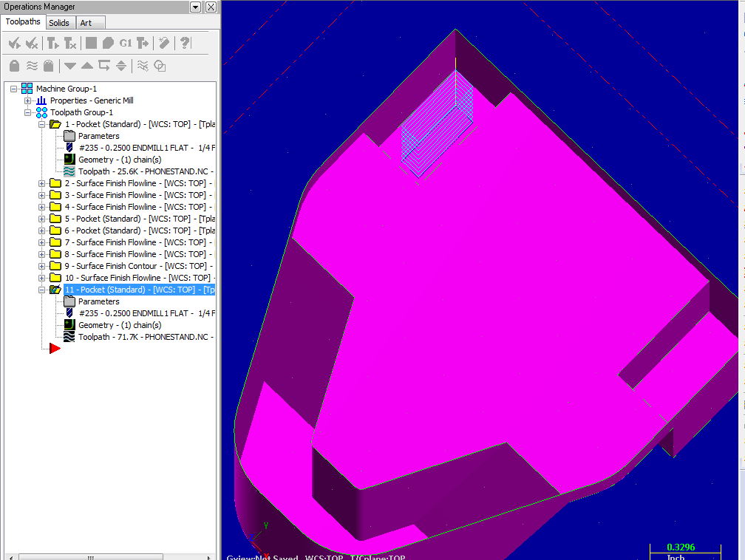Click Regenerate all selected operations icon

[54, 44]
